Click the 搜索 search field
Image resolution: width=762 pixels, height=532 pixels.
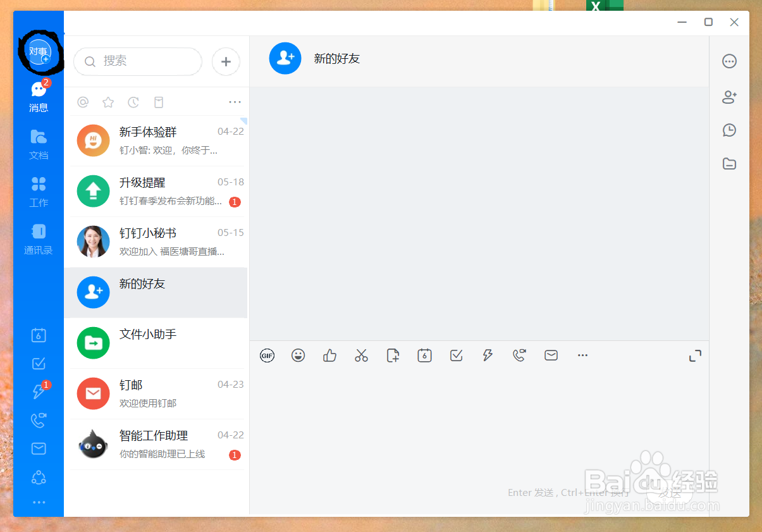(138, 61)
